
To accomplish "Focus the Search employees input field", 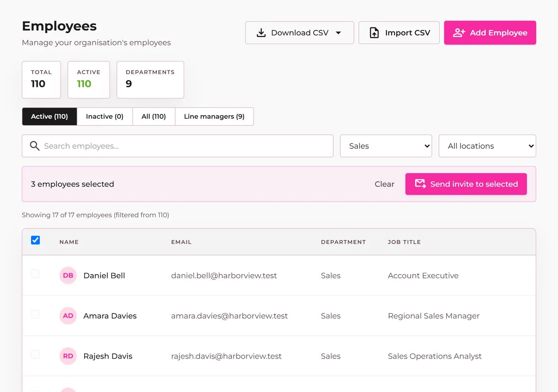I will tap(177, 146).
